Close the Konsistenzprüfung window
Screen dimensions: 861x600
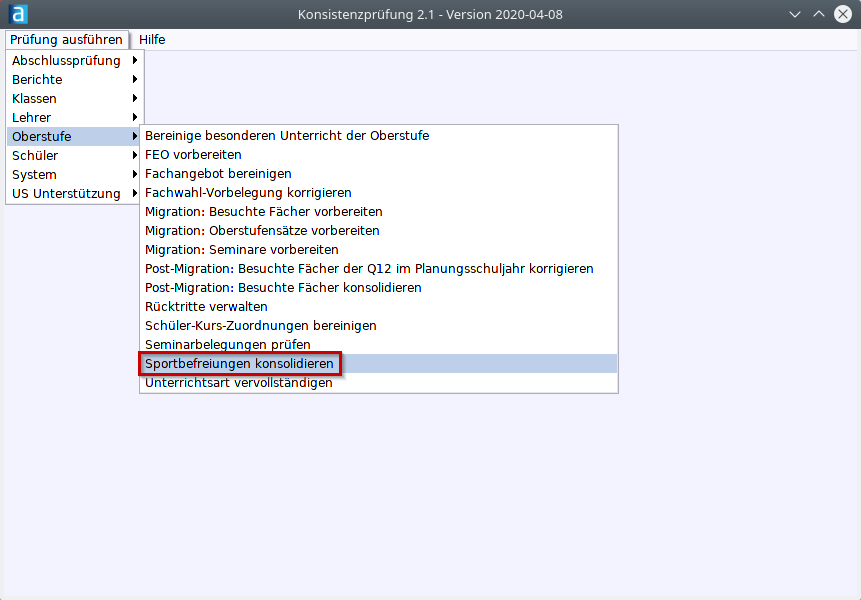tap(843, 14)
